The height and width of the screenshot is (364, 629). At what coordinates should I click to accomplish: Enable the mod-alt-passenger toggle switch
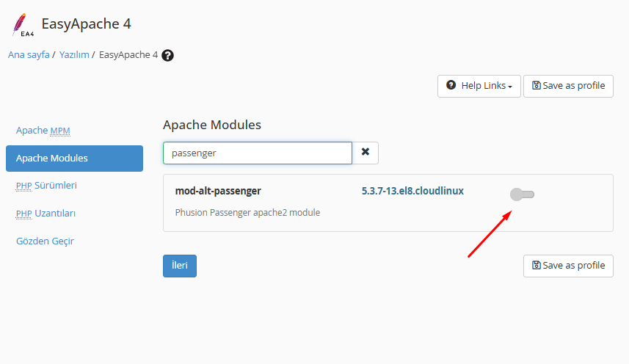522,194
